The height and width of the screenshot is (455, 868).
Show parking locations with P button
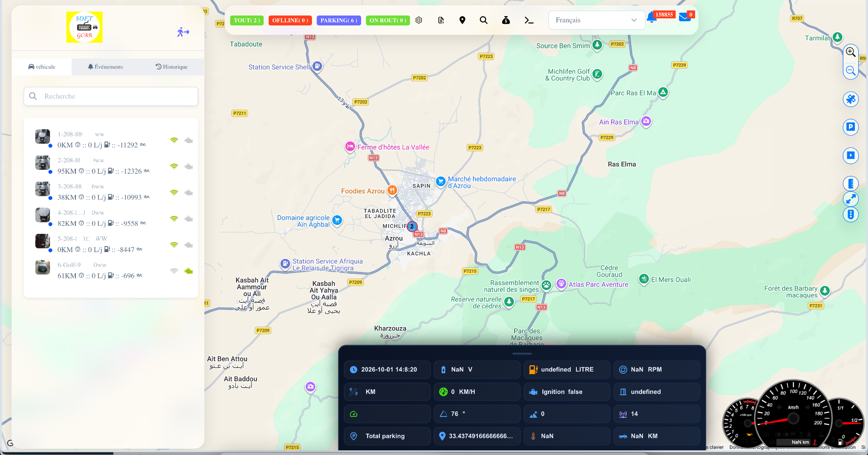(851, 127)
